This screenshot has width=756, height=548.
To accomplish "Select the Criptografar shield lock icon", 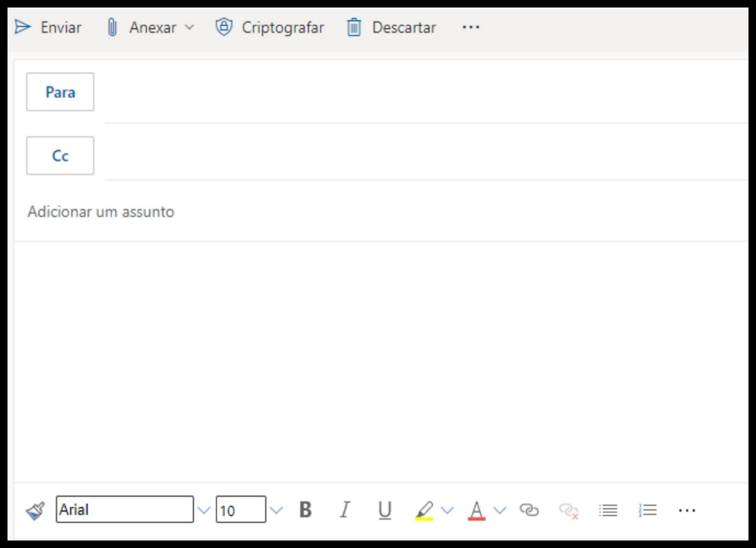I will tap(224, 27).
